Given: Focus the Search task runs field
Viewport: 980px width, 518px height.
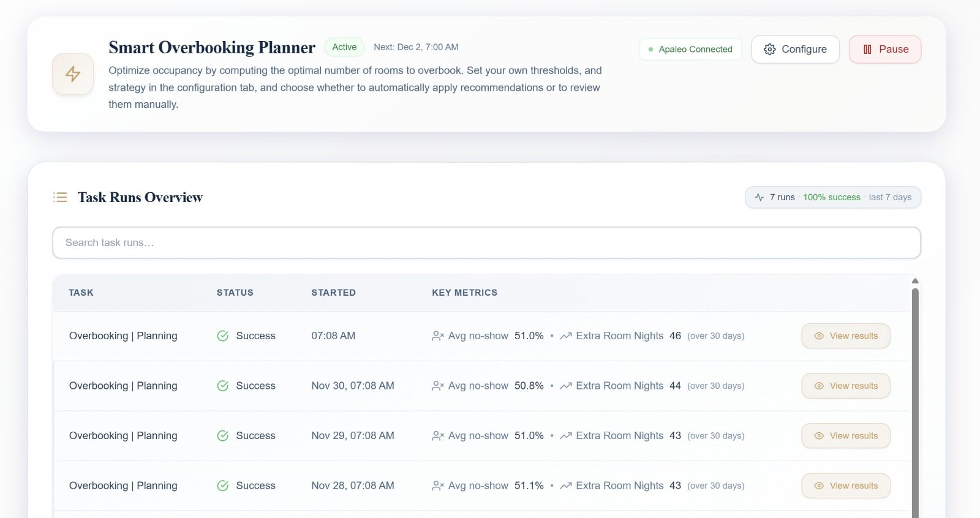Looking at the screenshot, I should click(486, 242).
